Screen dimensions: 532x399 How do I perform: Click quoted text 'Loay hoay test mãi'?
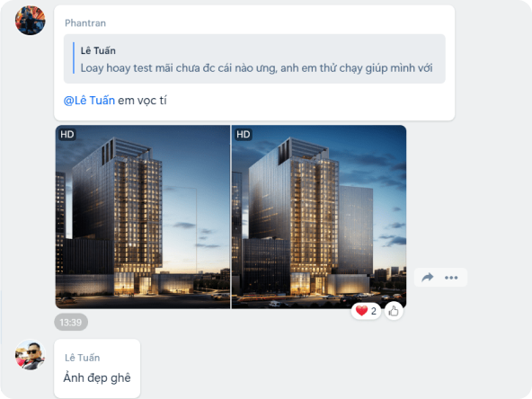pos(127,68)
